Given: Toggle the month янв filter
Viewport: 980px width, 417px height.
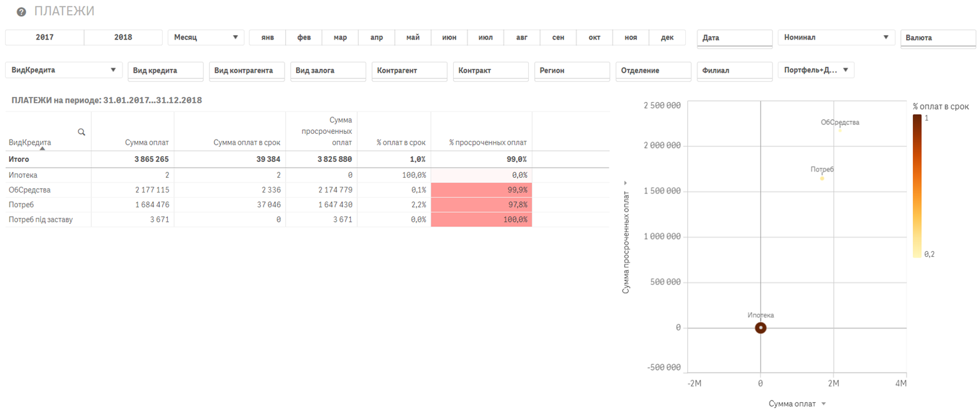Looking at the screenshot, I should coord(267,38).
